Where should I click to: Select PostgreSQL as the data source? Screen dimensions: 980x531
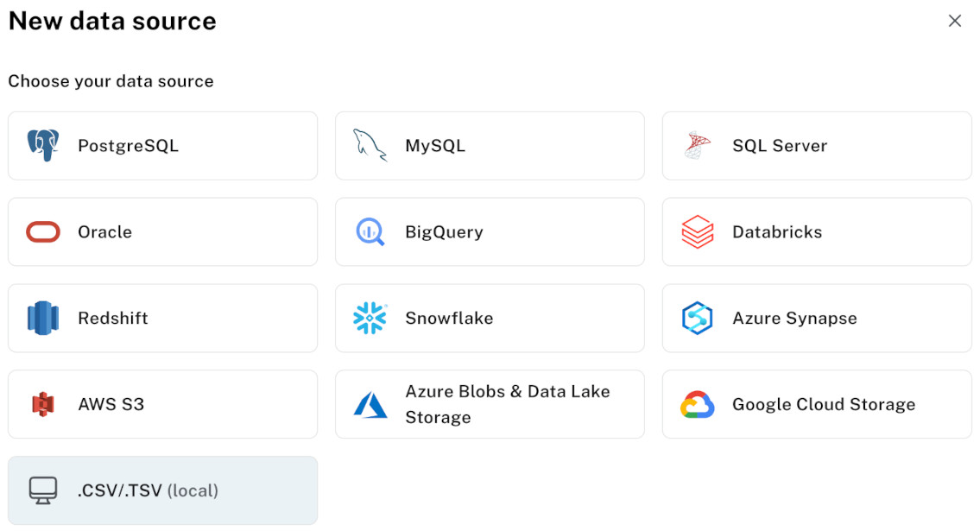(x=162, y=145)
